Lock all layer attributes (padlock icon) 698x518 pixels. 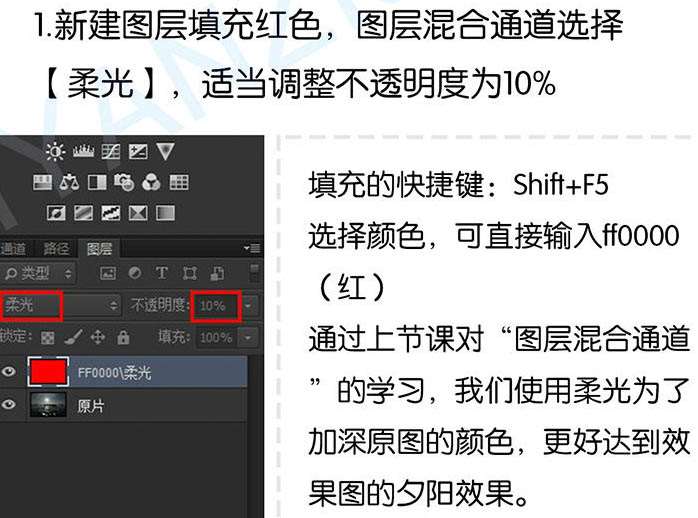point(123,337)
